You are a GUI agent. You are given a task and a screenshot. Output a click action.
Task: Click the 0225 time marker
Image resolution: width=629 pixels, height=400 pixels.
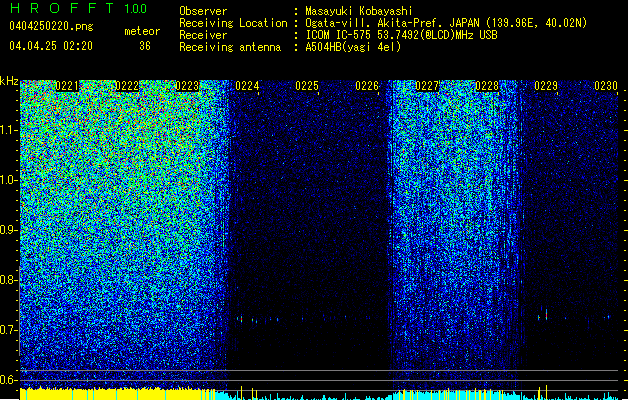(x=307, y=86)
